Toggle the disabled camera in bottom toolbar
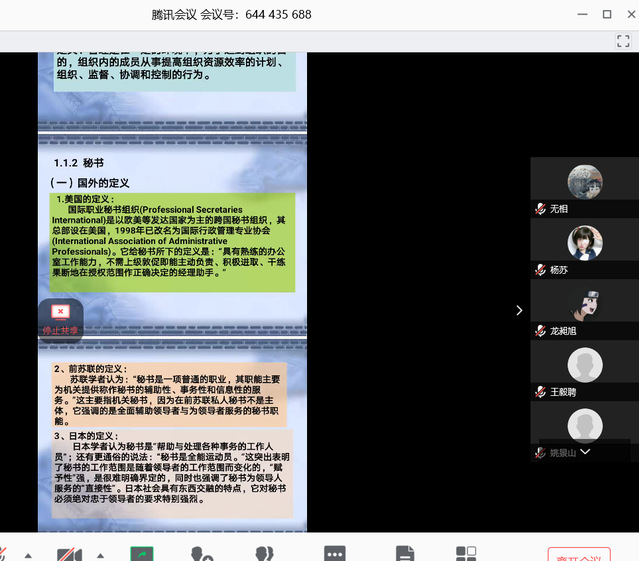 (x=69, y=553)
